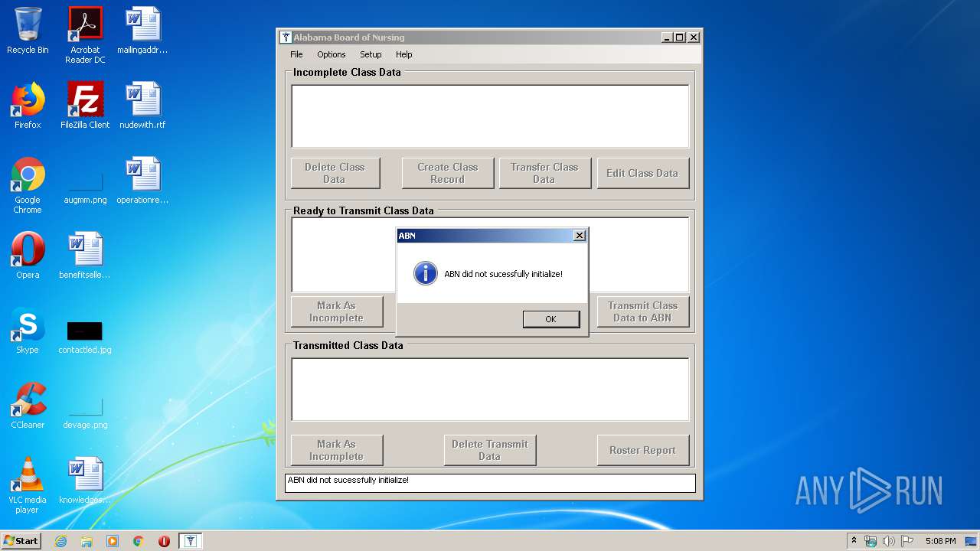Open Windows Media Player taskbar icon

coord(113,541)
